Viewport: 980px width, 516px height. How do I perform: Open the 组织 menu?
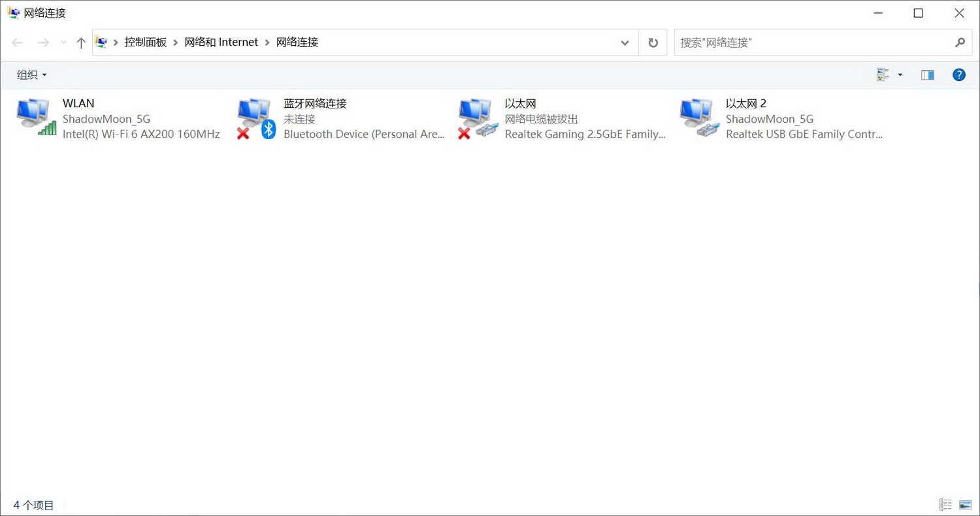point(32,75)
